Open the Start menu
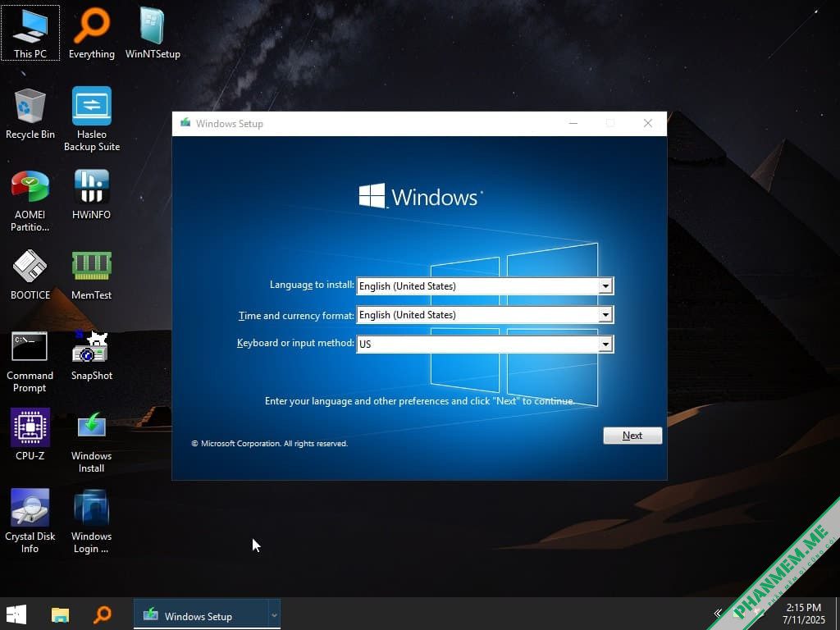This screenshot has height=630, width=840. click(x=16, y=614)
